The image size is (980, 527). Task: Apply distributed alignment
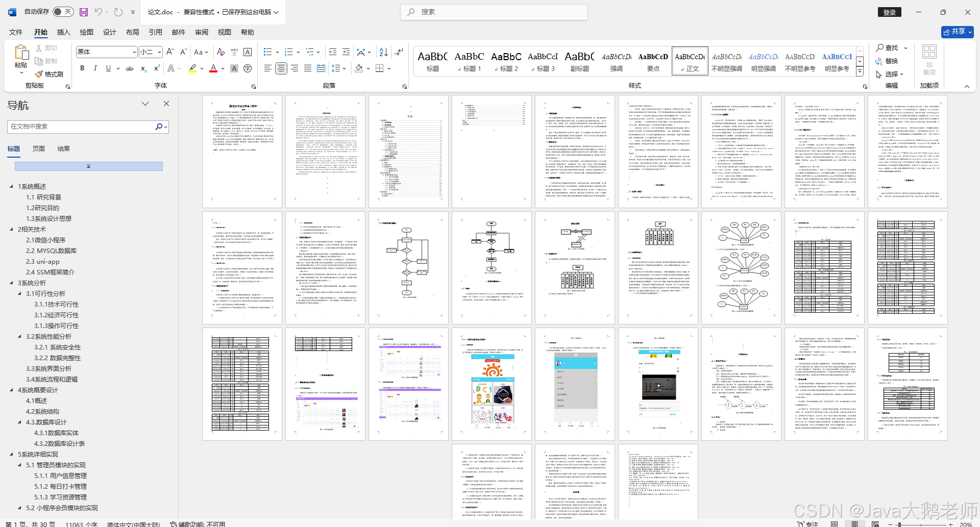[x=321, y=68]
